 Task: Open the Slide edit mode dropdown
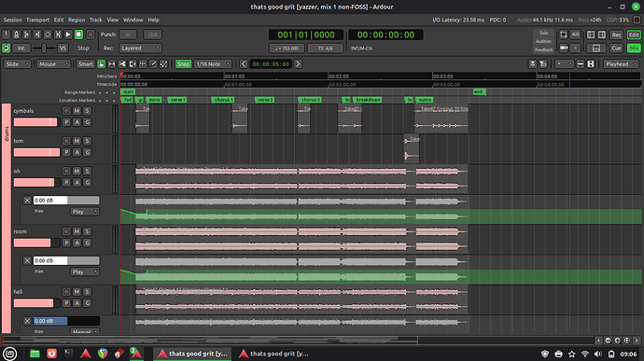click(17, 64)
